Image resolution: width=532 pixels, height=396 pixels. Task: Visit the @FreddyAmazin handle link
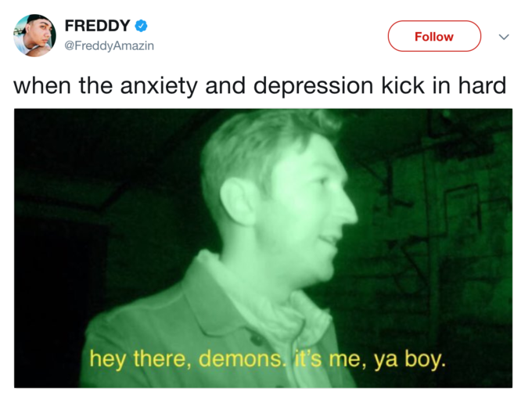pos(109,45)
